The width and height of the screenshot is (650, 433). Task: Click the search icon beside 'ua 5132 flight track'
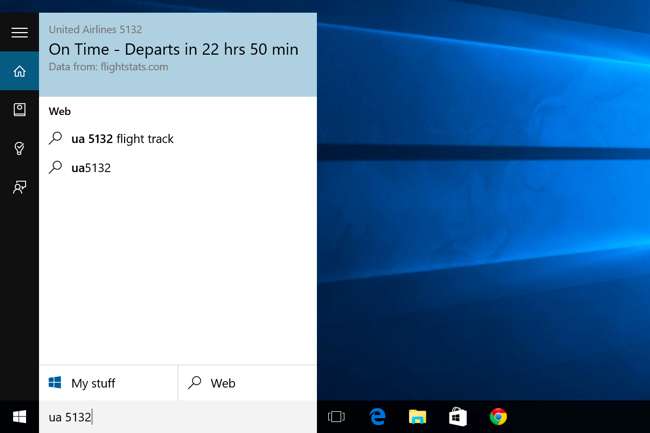55,138
